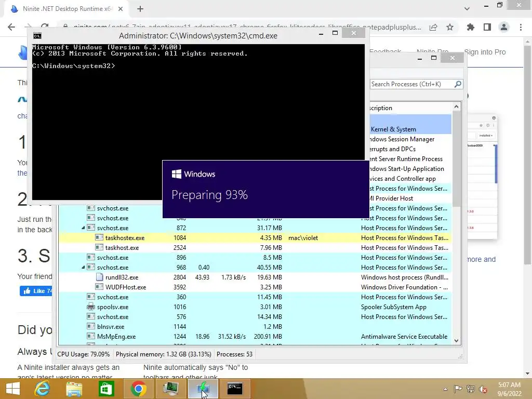Open File Explorer from the taskbar
This screenshot has height=399, width=532.
point(74,389)
